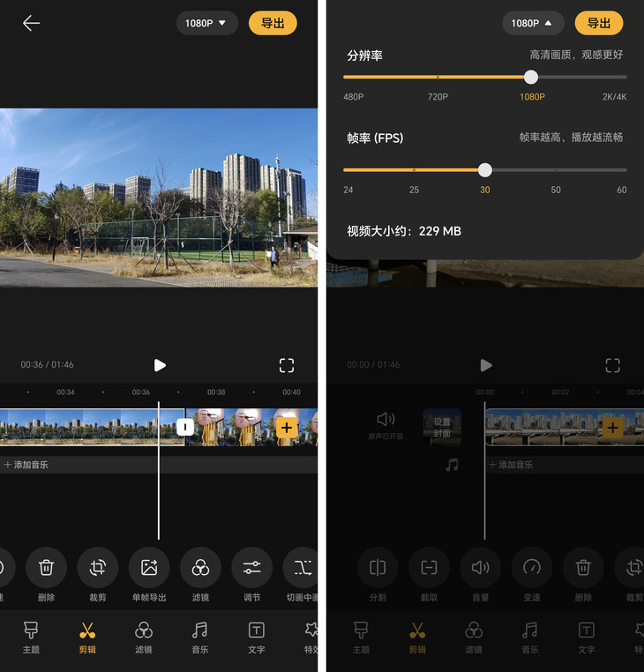Tap the transition marker between clips
This screenshot has width=644, height=672.
coord(185,427)
